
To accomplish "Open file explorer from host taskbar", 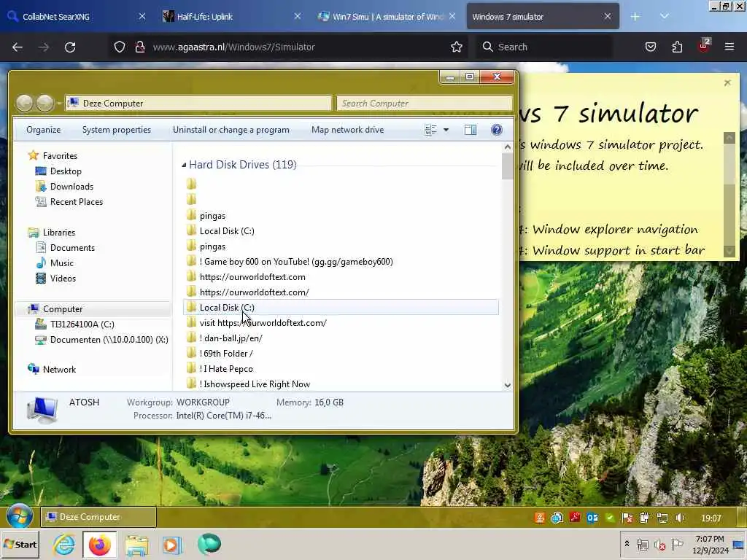I will tap(136, 545).
